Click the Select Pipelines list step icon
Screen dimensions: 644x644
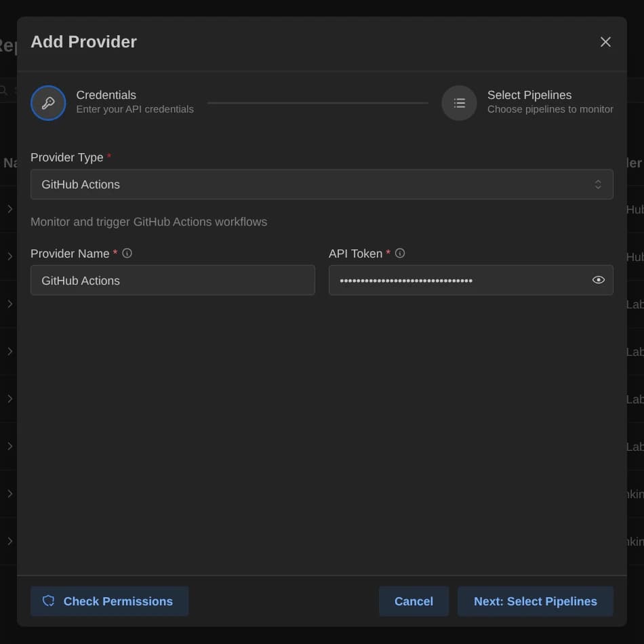point(459,102)
